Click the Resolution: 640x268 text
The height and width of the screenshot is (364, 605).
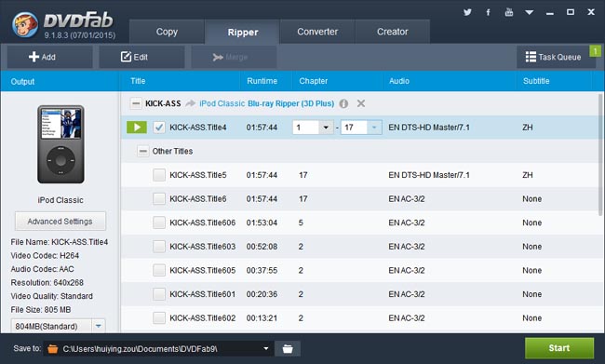47,283
